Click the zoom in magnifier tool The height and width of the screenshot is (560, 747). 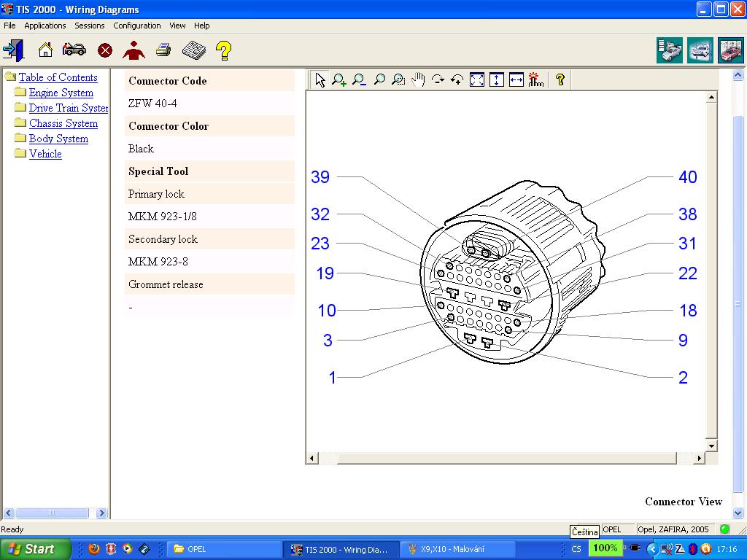(x=339, y=80)
